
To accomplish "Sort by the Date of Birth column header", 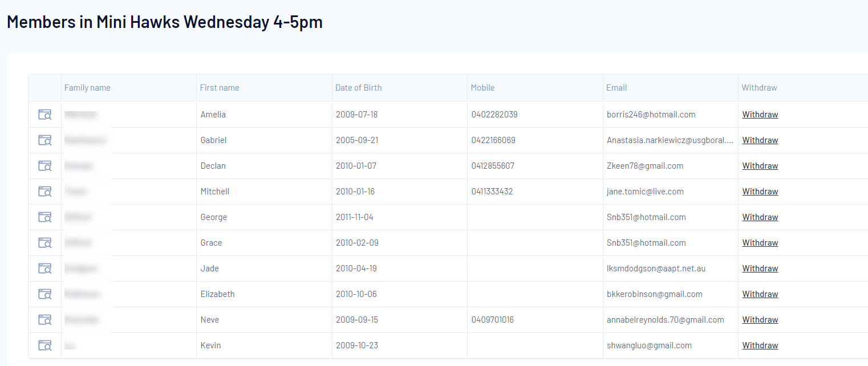I will (x=359, y=88).
